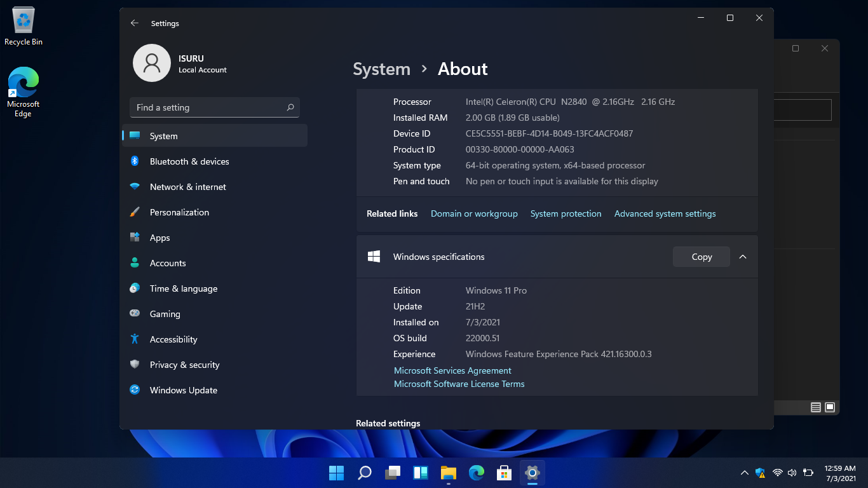Click the Windows Feature Experience Pack version text
This screenshot has width=868, height=488.
coord(559,354)
